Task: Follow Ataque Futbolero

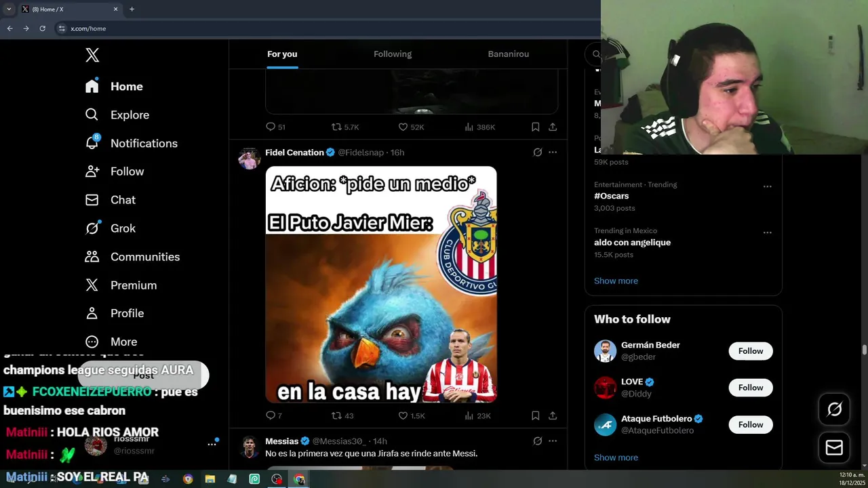Action: pos(750,424)
